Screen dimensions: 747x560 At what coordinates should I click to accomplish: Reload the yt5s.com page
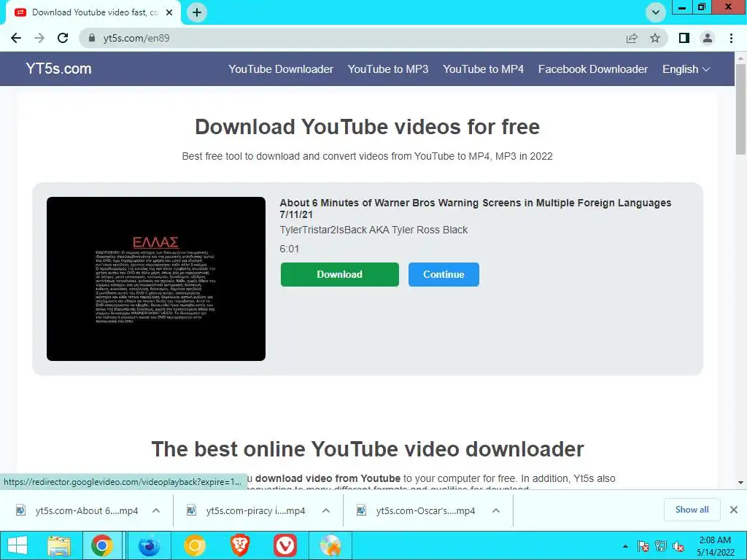tap(63, 38)
